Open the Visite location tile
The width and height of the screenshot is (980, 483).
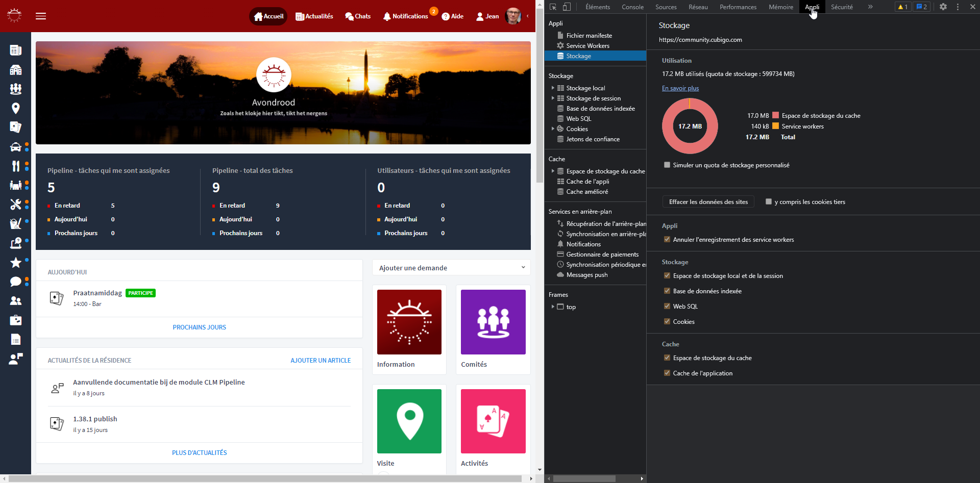point(409,421)
